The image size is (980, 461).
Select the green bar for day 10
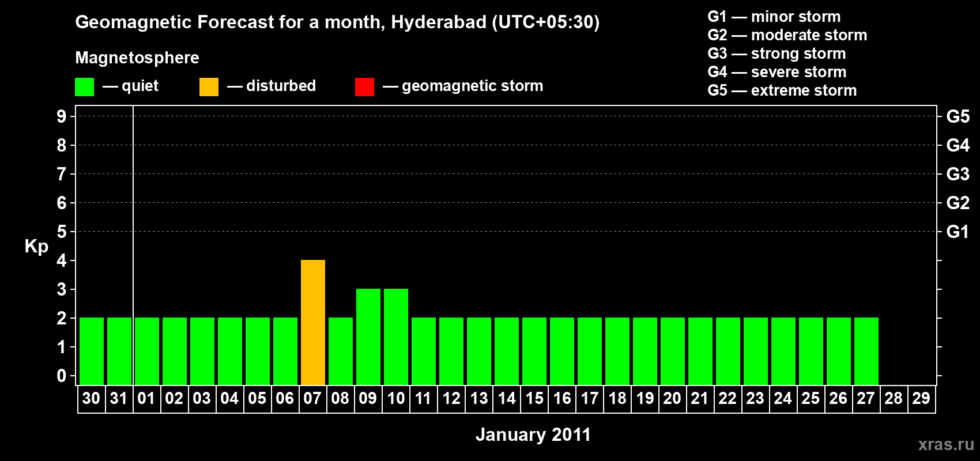pos(396,337)
